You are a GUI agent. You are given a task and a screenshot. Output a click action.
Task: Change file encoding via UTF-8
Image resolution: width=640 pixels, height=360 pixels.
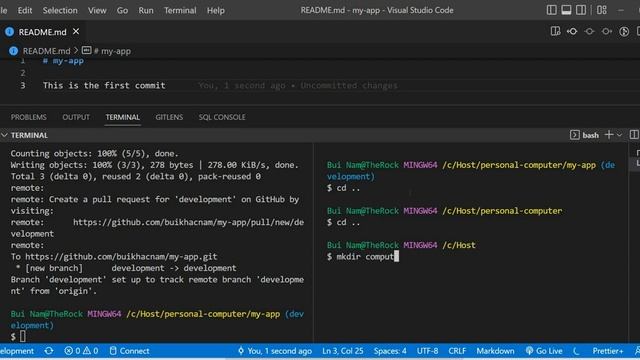click(x=427, y=351)
